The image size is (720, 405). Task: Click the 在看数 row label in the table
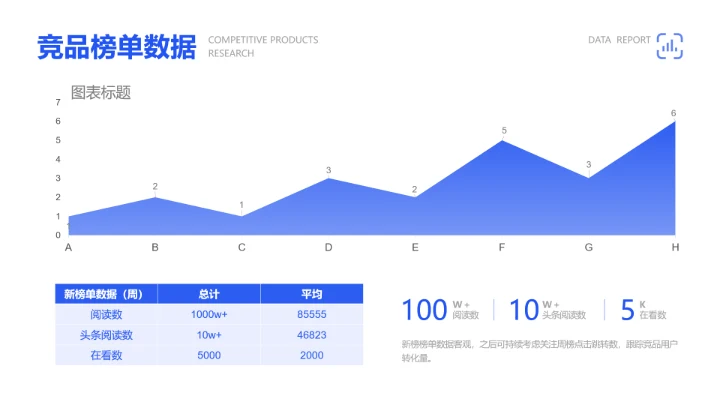(105, 355)
